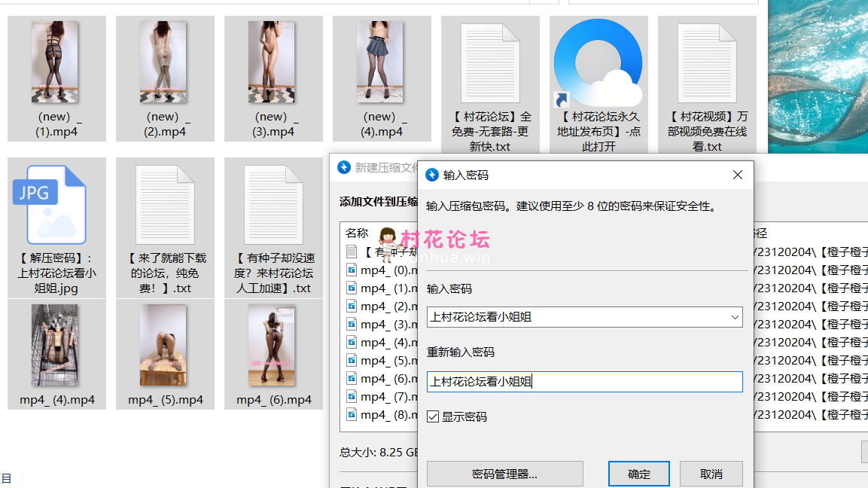868x488 pixels.
Task: Click the Explorer text file icon 【有种子却没速度？来村花论坛人工加速】.txt
Action: tap(273, 204)
